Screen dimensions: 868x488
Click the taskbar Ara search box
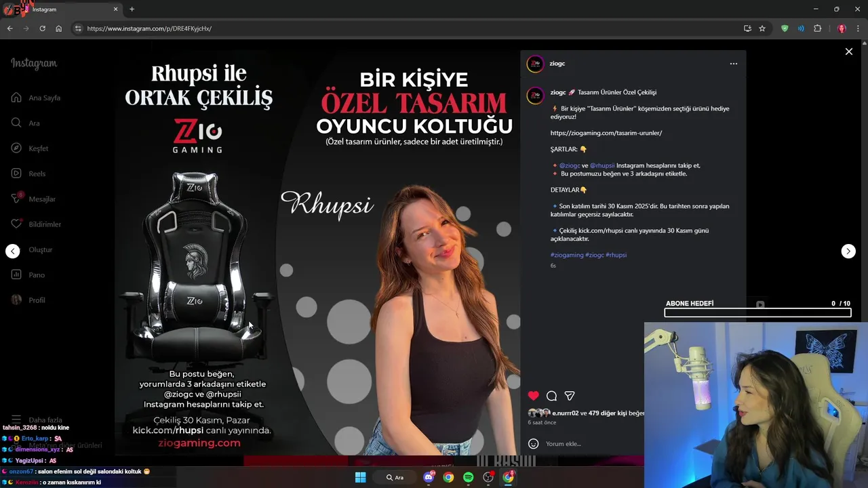(395, 477)
